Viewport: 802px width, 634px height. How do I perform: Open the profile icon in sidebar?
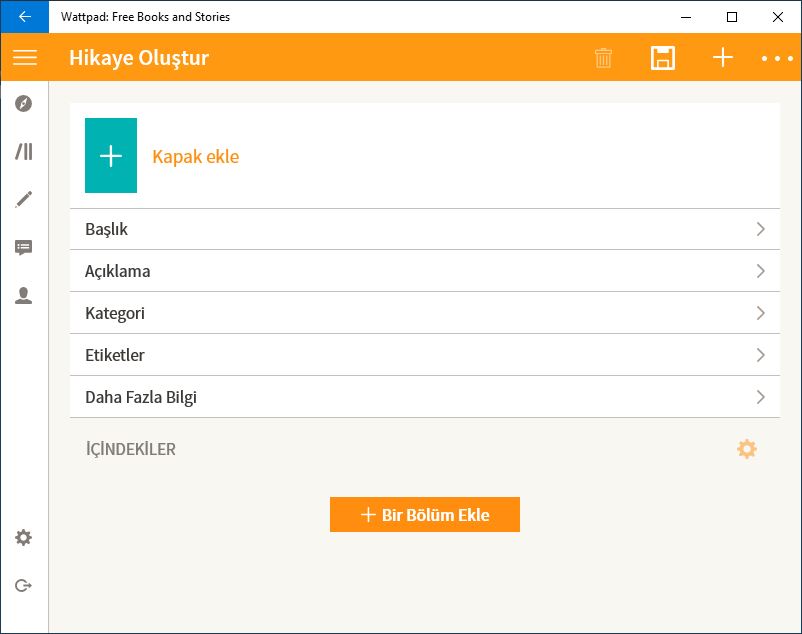point(24,296)
